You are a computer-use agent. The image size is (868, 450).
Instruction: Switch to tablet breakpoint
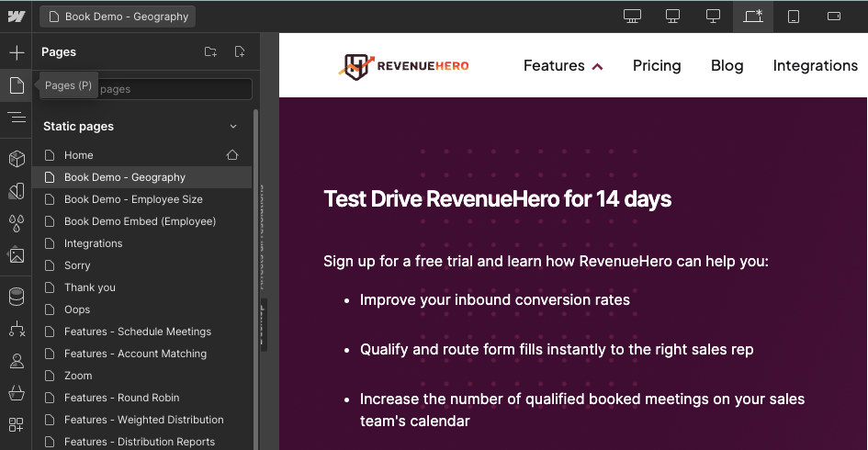pos(794,17)
